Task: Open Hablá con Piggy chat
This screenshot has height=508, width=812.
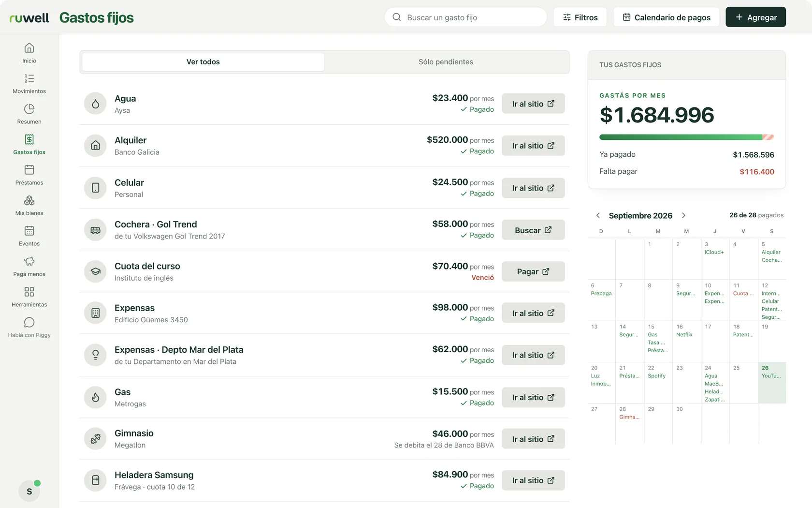Action: coord(29,328)
